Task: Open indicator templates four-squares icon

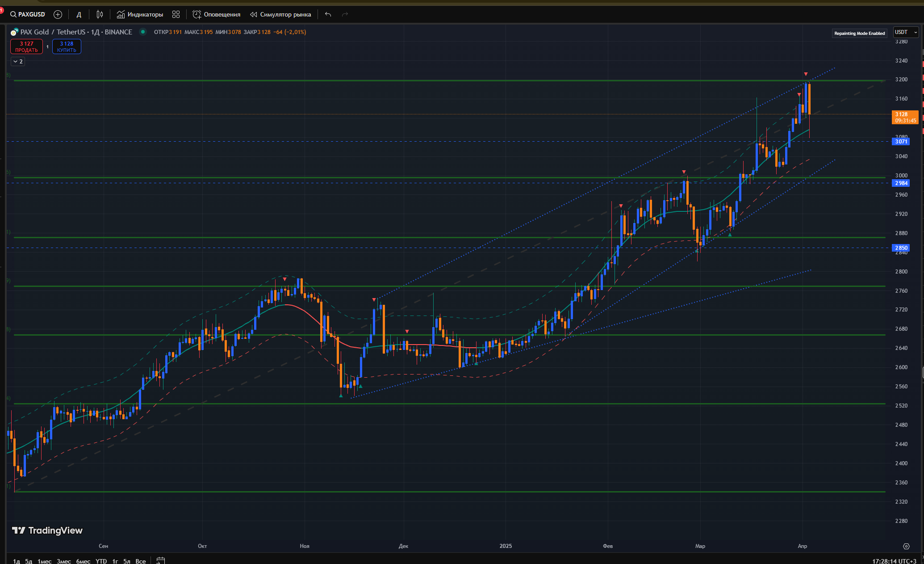Action: tap(176, 14)
